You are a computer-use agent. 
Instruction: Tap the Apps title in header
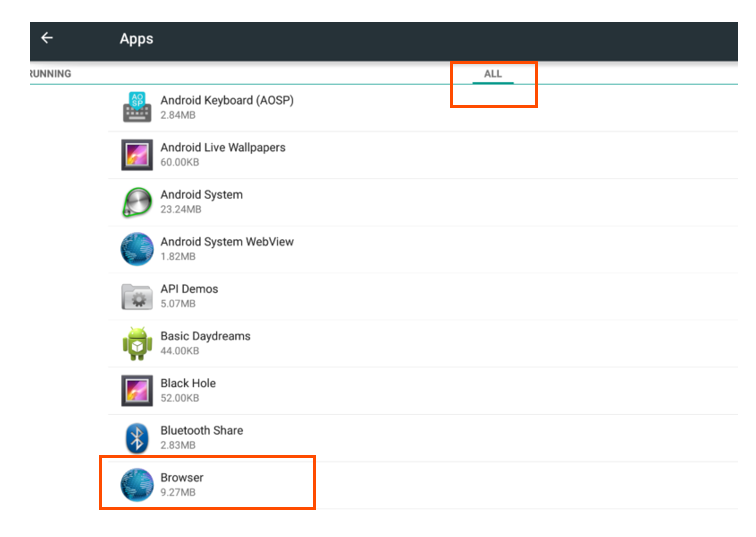(x=136, y=39)
